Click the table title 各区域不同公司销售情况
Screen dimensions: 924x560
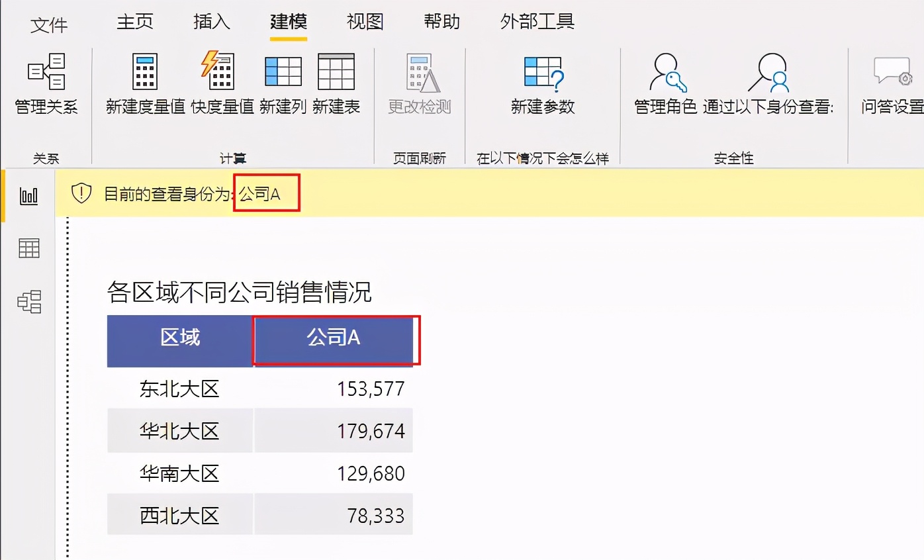pos(240,292)
